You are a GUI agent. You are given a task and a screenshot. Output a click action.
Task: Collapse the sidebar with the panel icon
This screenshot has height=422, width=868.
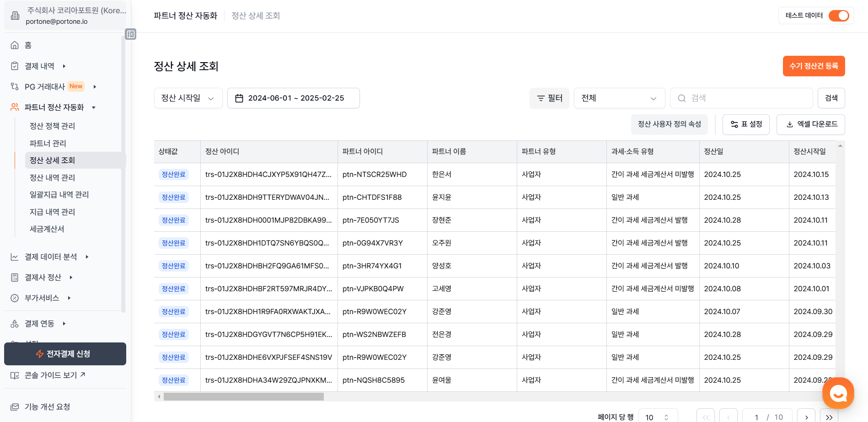pos(130,34)
